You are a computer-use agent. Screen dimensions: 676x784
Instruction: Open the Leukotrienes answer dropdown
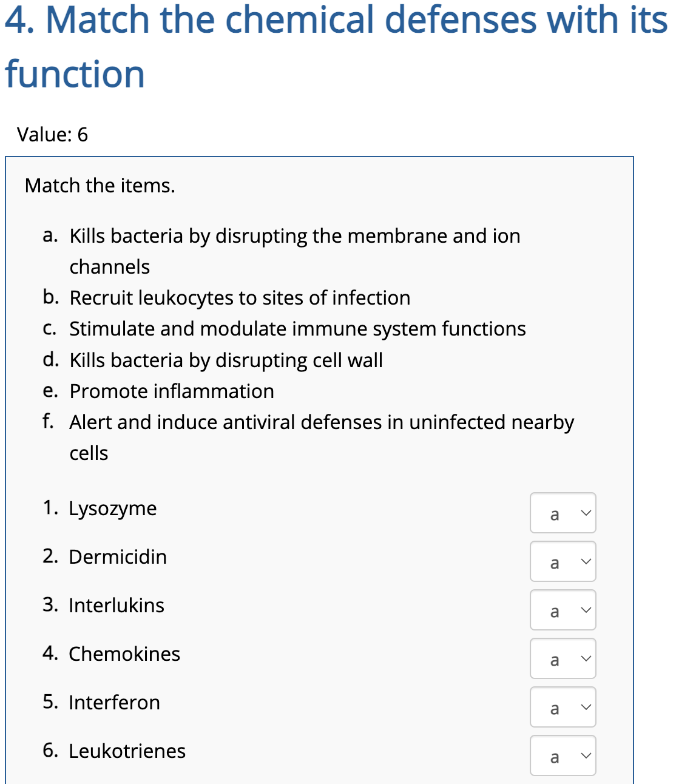tap(562, 755)
